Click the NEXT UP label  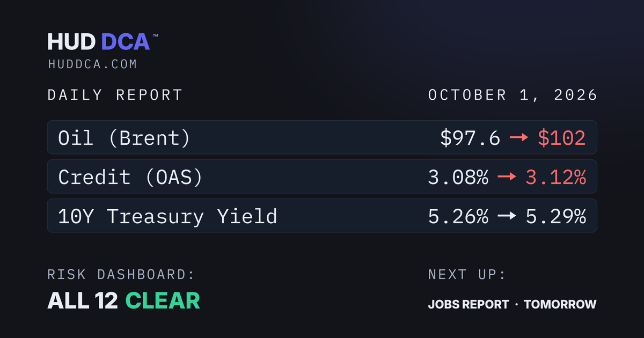(x=467, y=275)
